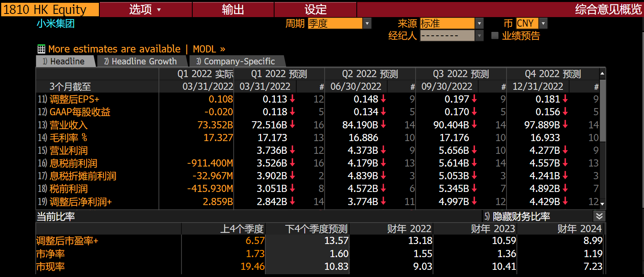Open the 币 CNY currency dropdown
Screen dimensions: 644x277
click(x=543, y=23)
